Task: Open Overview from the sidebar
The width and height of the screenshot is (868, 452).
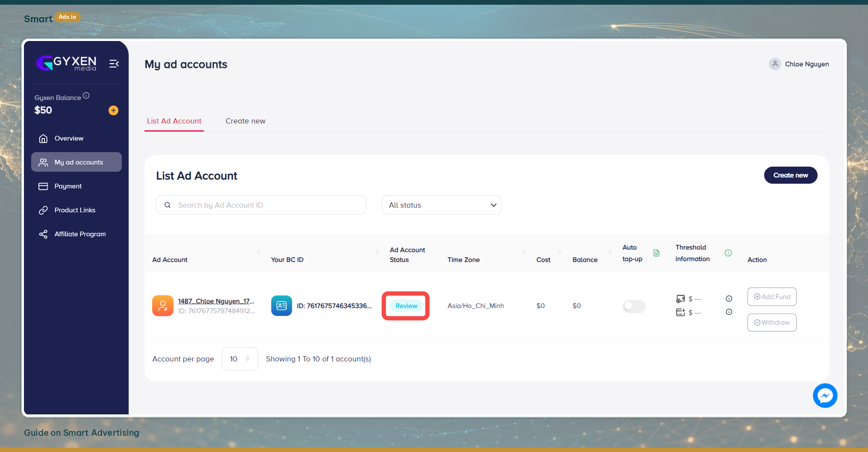Action: [x=77, y=138]
